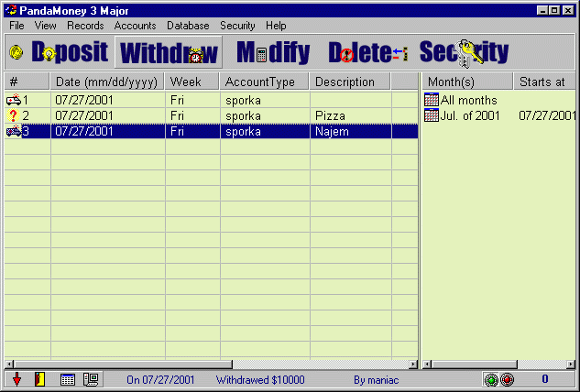Click the AccountType column header
The image size is (580, 392).
click(265, 82)
